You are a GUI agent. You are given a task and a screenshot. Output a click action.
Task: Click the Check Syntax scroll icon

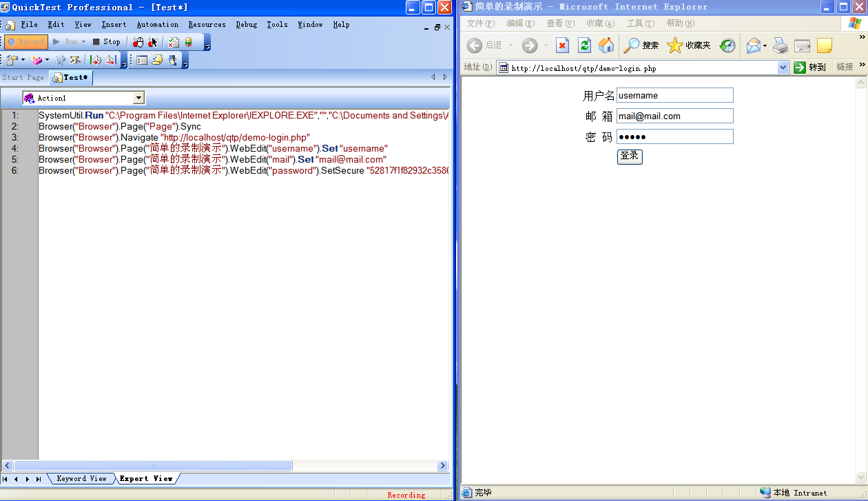157,60
